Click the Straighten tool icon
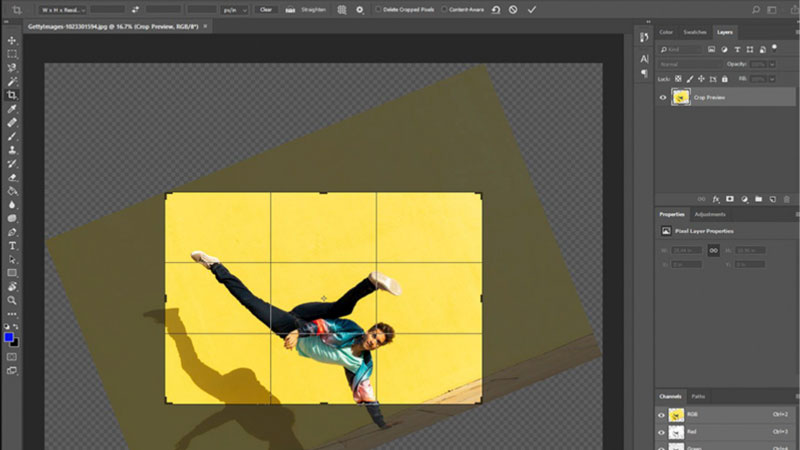 click(x=291, y=9)
